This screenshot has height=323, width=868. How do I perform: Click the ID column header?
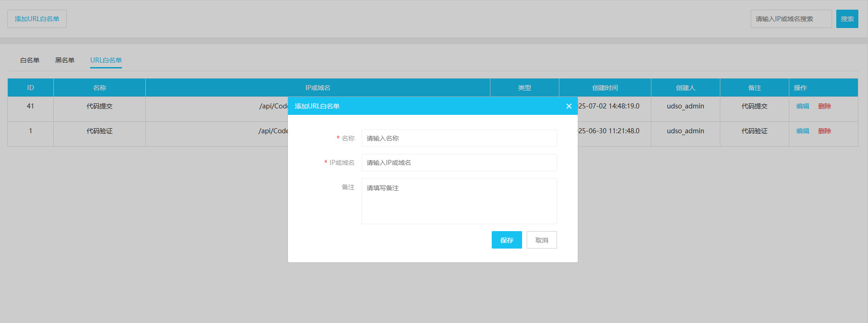[x=30, y=88]
